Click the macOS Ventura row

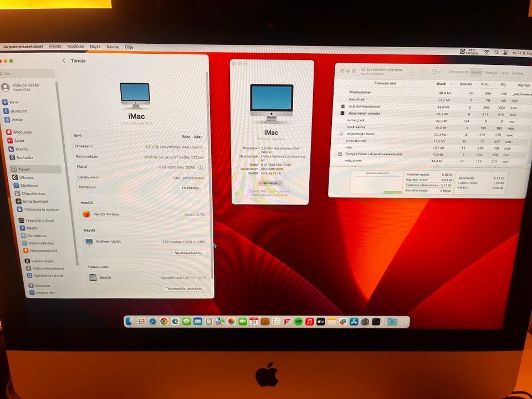144,214
